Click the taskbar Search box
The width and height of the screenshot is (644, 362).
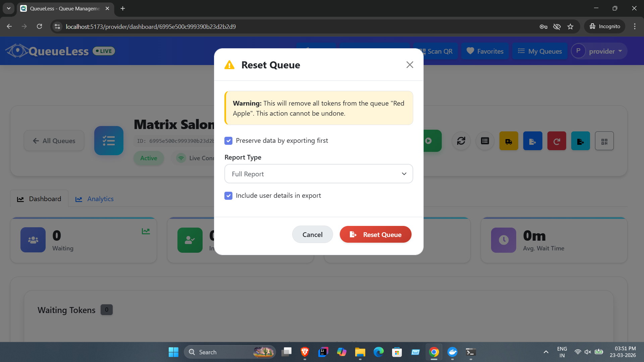(x=230, y=352)
